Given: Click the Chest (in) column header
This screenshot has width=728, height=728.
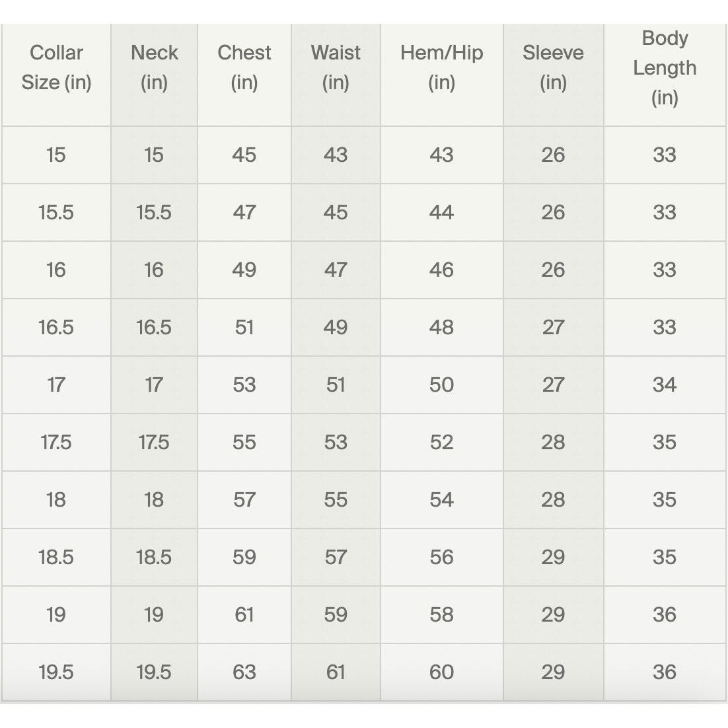Looking at the screenshot, I should pos(244,67).
